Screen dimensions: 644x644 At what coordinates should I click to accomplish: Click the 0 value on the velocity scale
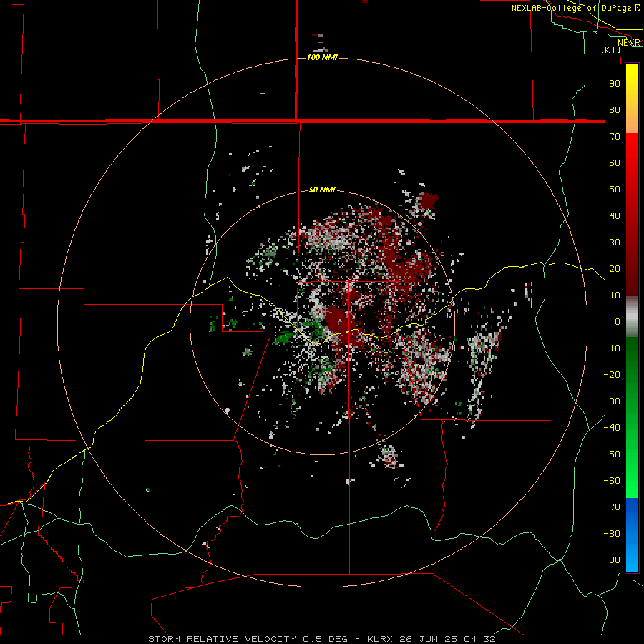tap(618, 321)
